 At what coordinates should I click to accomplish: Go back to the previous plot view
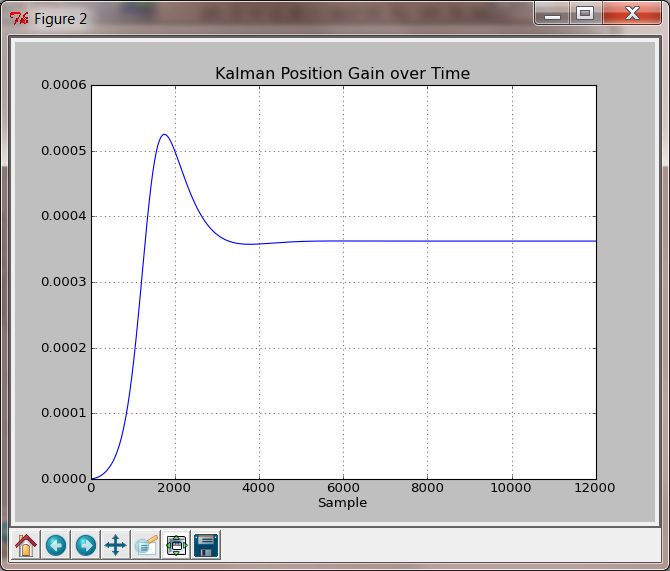click(x=56, y=545)
